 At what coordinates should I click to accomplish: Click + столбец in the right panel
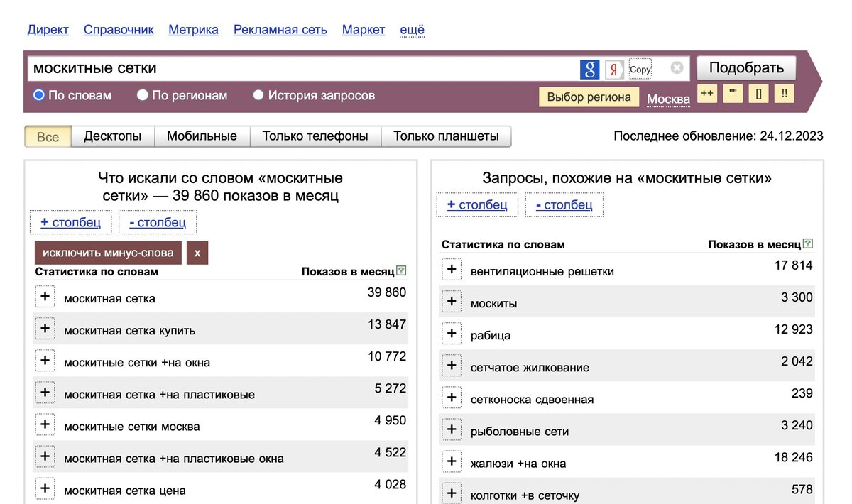coord(477,204)
